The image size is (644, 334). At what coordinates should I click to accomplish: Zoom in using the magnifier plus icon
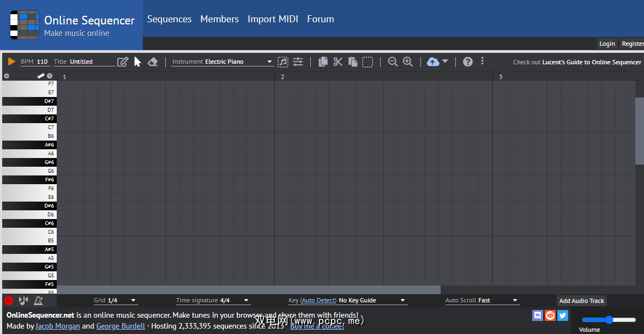point(407,62)
